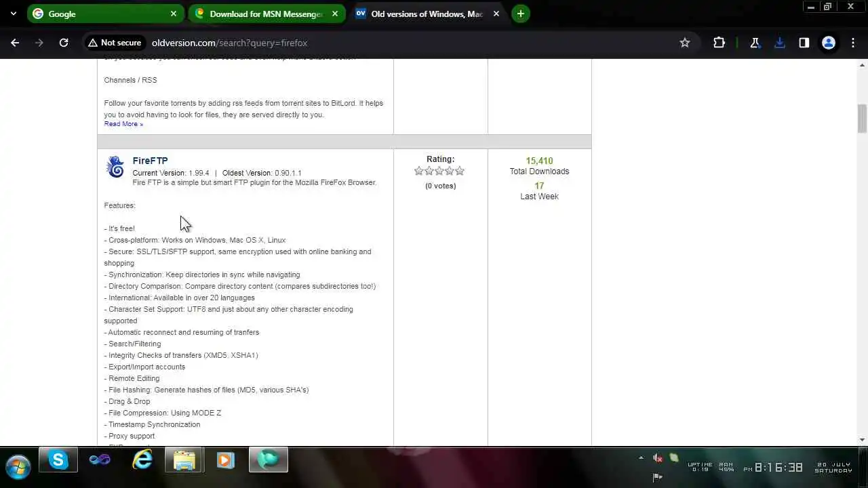Open the Windows Start menu orb
Screen dimensions: 868x488
pos(17,466)
